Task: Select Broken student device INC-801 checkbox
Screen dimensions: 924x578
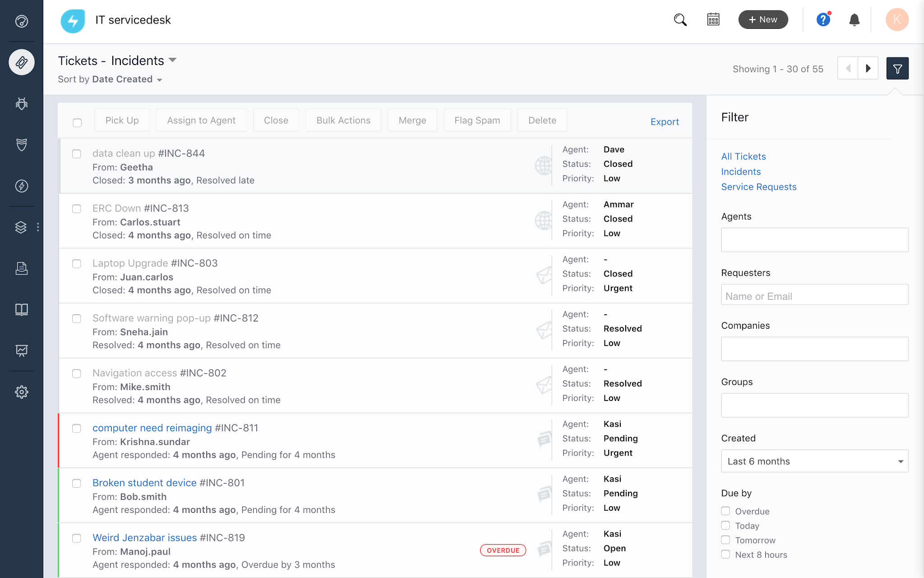Action: click(77, 484)
